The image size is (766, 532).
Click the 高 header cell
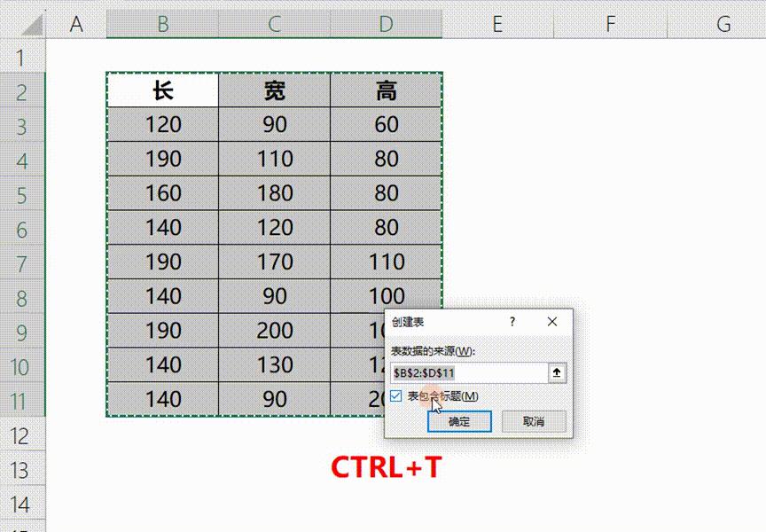386,90
